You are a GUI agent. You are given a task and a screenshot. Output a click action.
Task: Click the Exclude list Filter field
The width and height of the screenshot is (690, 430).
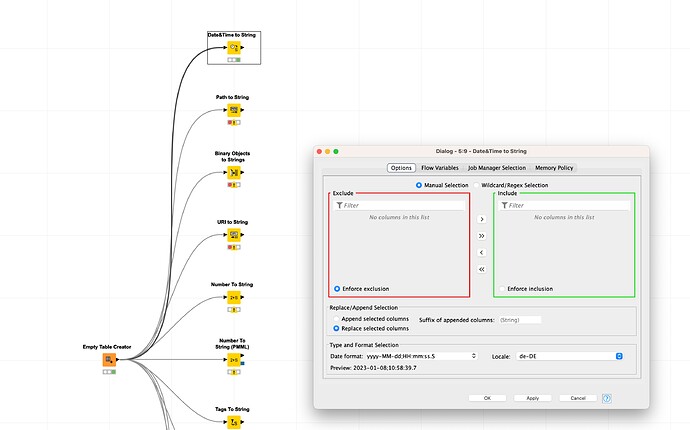point(400,206)
